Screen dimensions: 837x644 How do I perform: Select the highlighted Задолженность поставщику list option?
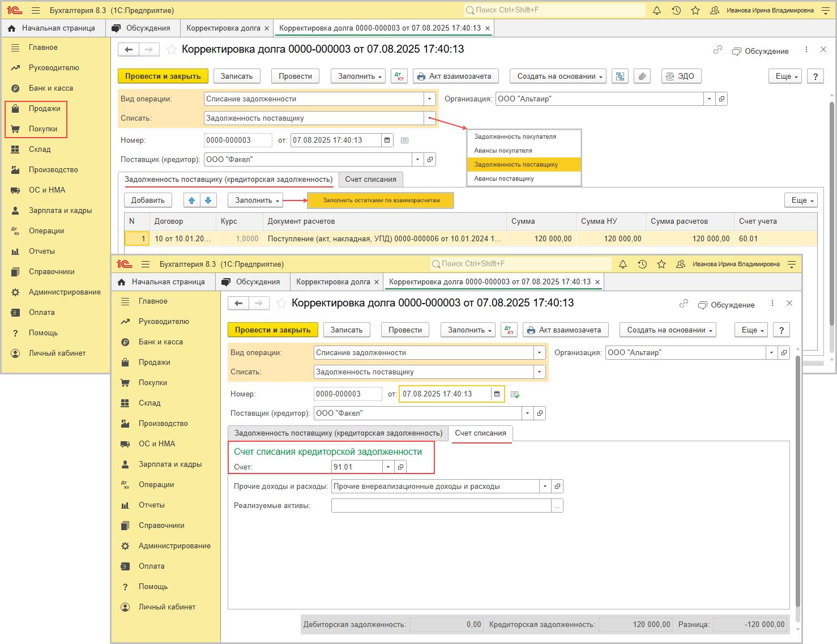[x=516, y=165]
